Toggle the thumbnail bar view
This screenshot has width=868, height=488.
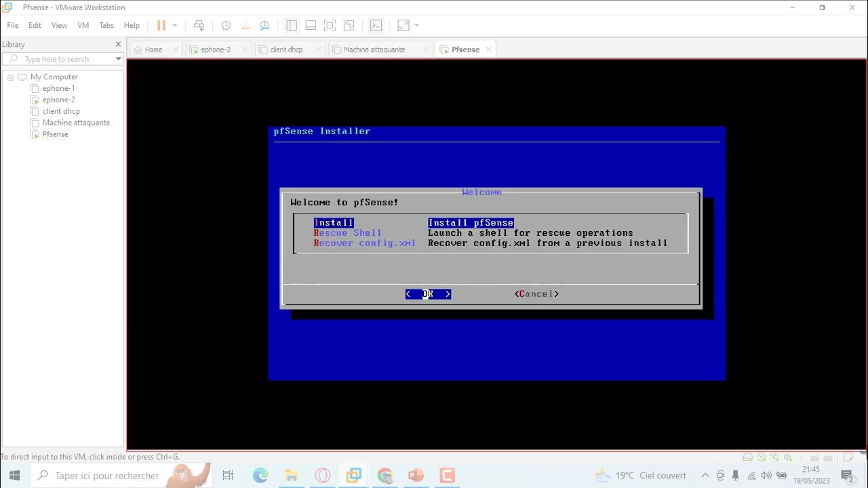click(x=311, y=25)
